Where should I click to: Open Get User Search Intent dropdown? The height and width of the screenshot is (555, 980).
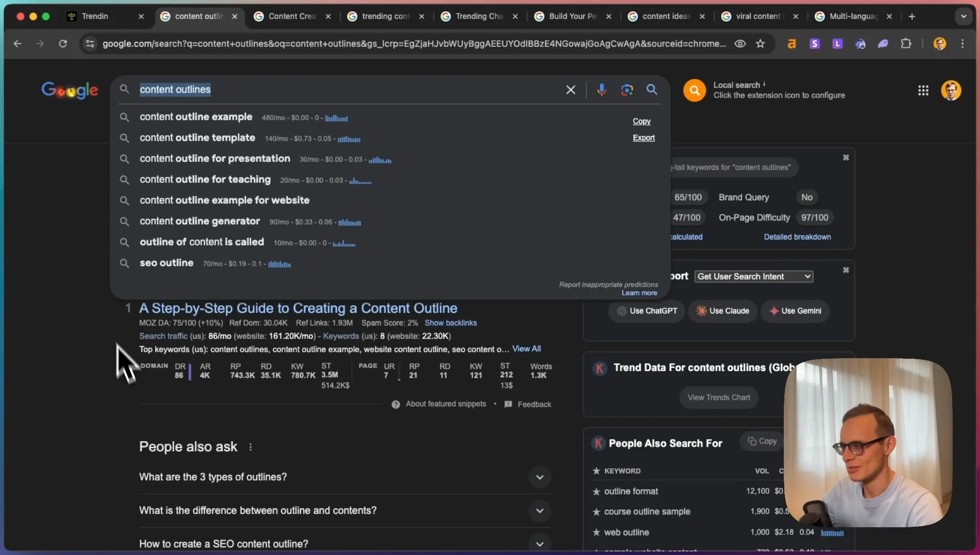(754, 276)
